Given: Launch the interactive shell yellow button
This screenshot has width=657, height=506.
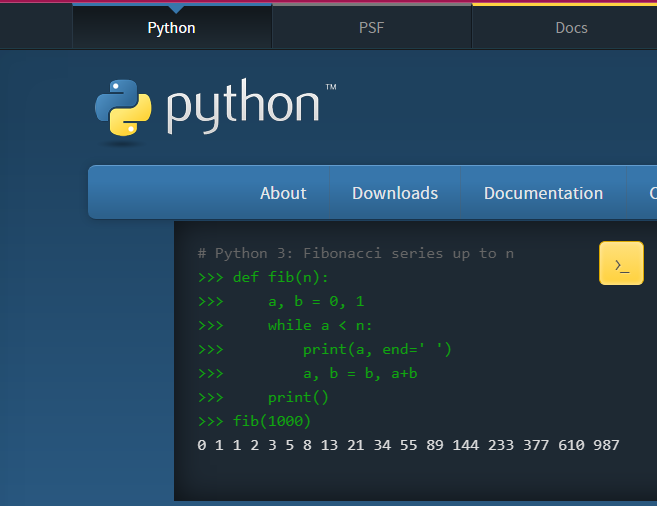Looking at the screenshot, I should (621, 263).
